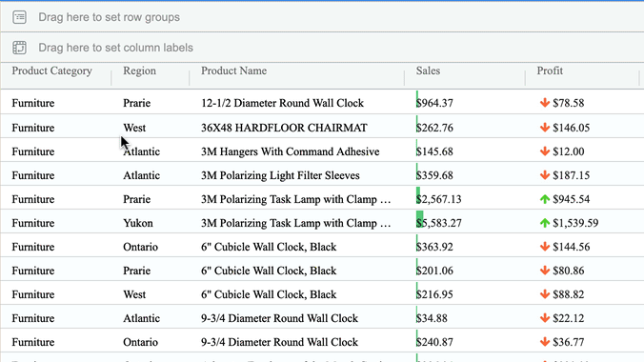
Task: Click the $359.68 sales value
Action: 434,175
